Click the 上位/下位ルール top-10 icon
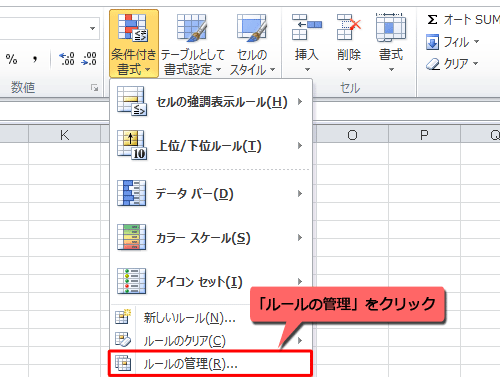Screen dimensions: 500x377 132,146
